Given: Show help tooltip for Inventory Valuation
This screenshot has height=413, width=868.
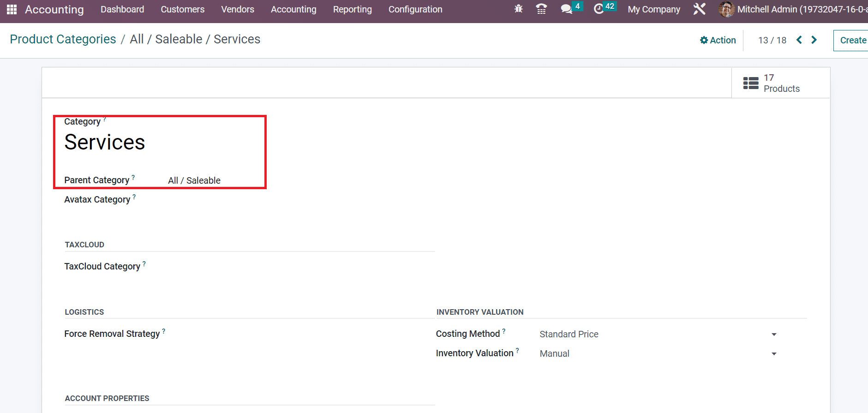Looking at the screenshot, I should coord(517,350).
